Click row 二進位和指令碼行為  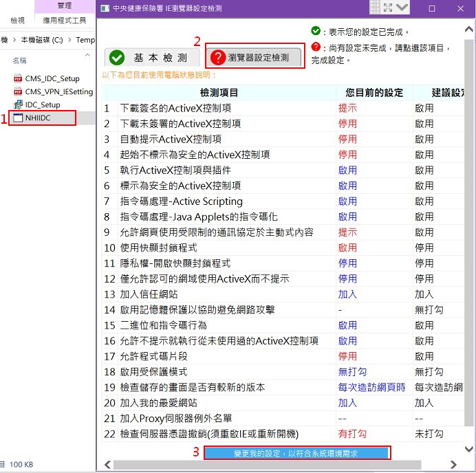(x=283, y=325)
